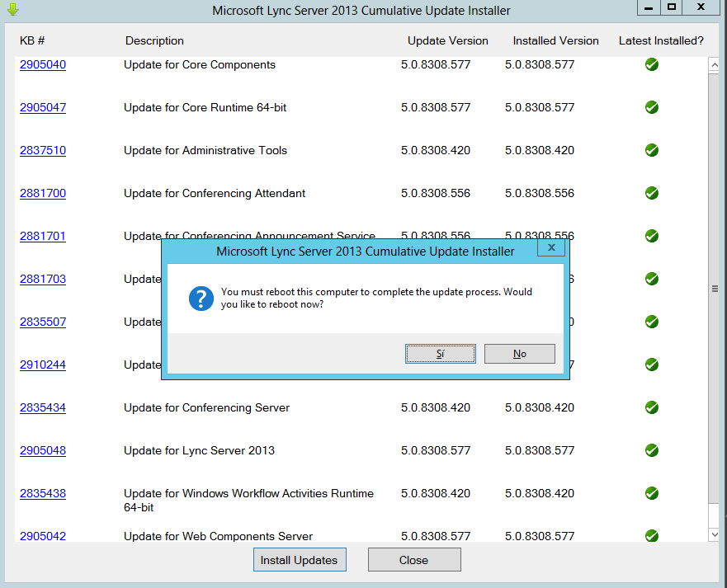Minimize the Cumulative Update Installer window
The height and width of the screenshot is (588, 727).
tap(649, 8)
